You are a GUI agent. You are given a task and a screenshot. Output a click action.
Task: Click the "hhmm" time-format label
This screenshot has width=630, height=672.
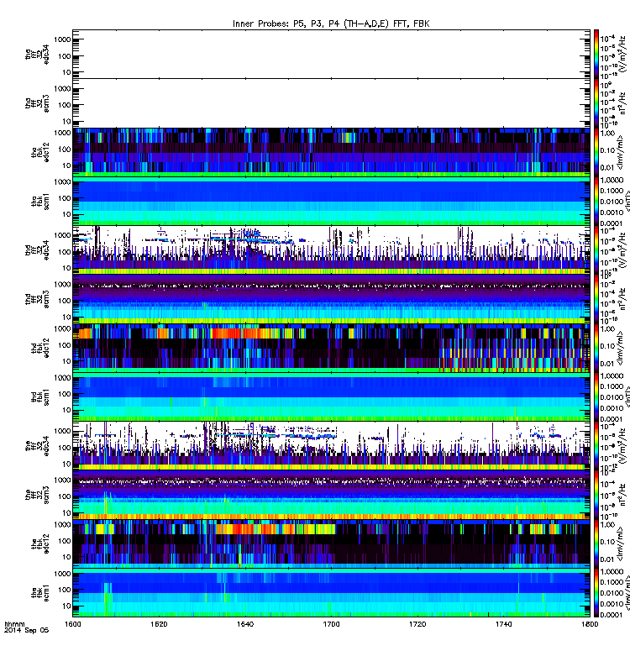[x=14, y=624]
